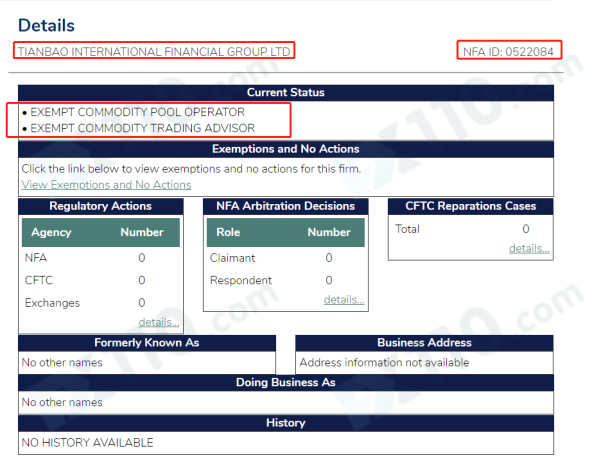Click the Respondent row label
This screenshot has height=460, width=610.
click(x=241, y=281)
